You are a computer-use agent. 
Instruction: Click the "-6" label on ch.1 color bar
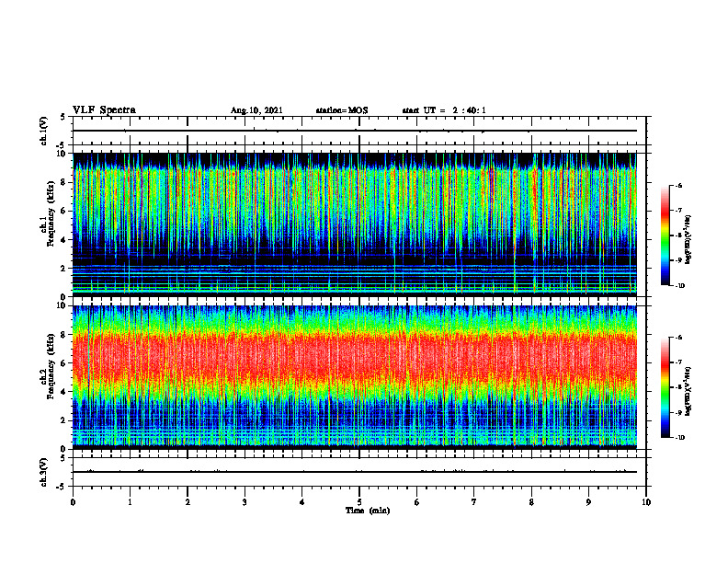point(679,185)
